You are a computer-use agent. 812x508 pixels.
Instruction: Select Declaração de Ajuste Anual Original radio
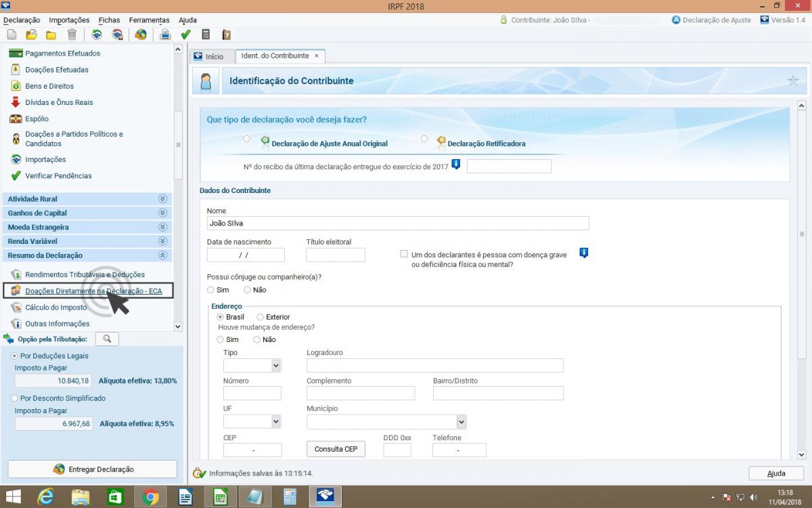[246, 139]
